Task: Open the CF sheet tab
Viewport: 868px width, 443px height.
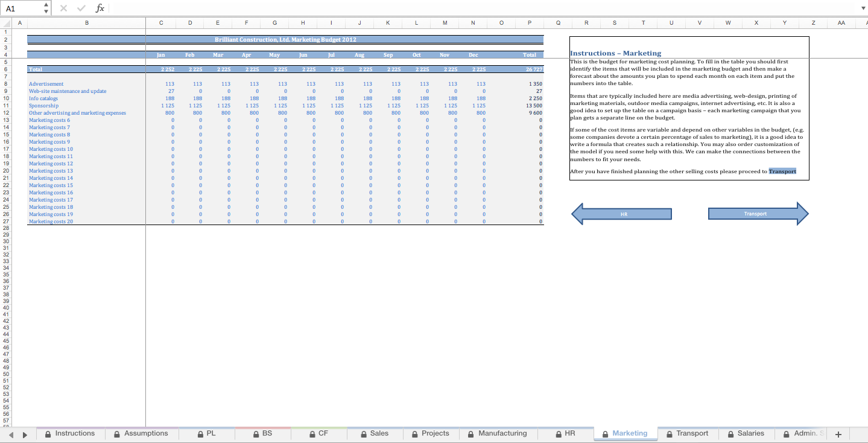Action: (318, 433)
